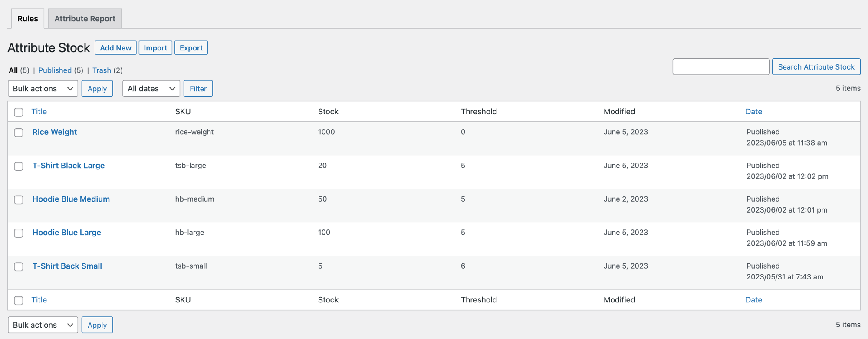This screenshot has height=339, width=868.
Task: Toggle the select-all checkbox in the header
Action: pyautogui.click(x=19, y=112)
